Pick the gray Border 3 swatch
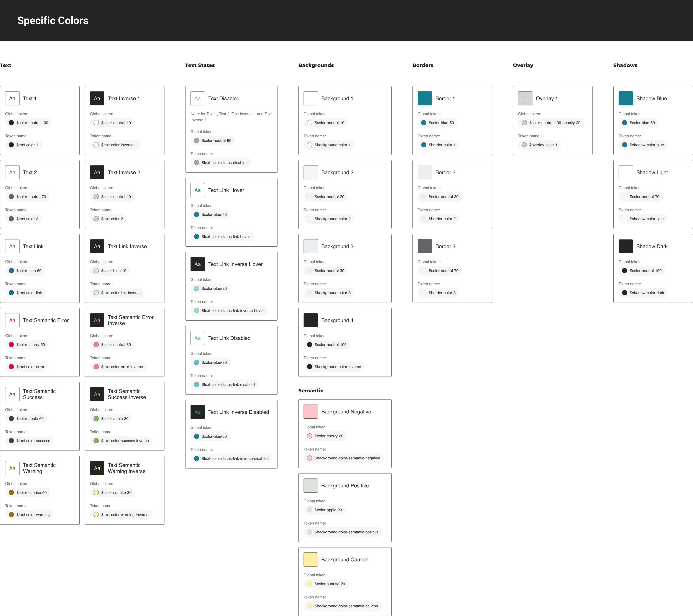 click(x=425, y=246)
